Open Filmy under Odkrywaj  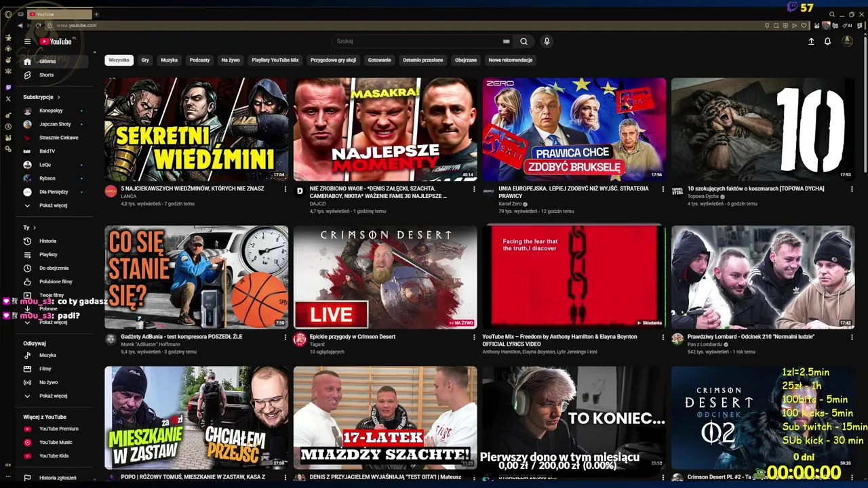(54, 369)
